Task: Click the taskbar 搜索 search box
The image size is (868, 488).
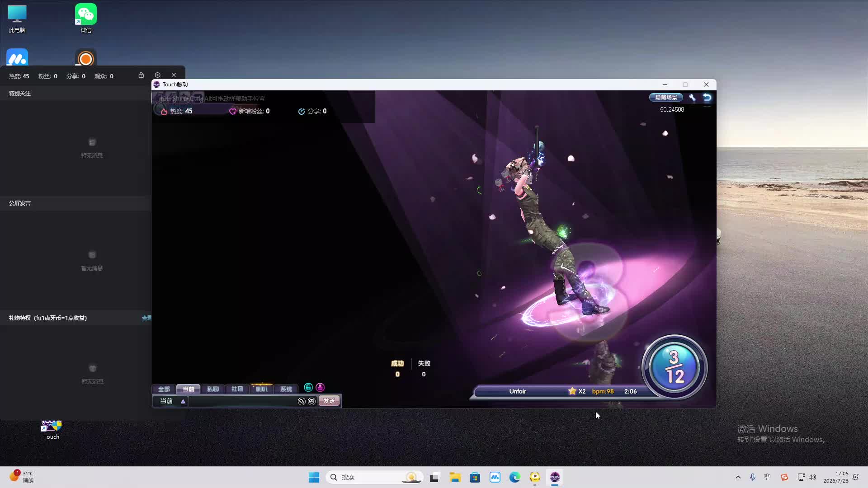Action: pos(374,477)
